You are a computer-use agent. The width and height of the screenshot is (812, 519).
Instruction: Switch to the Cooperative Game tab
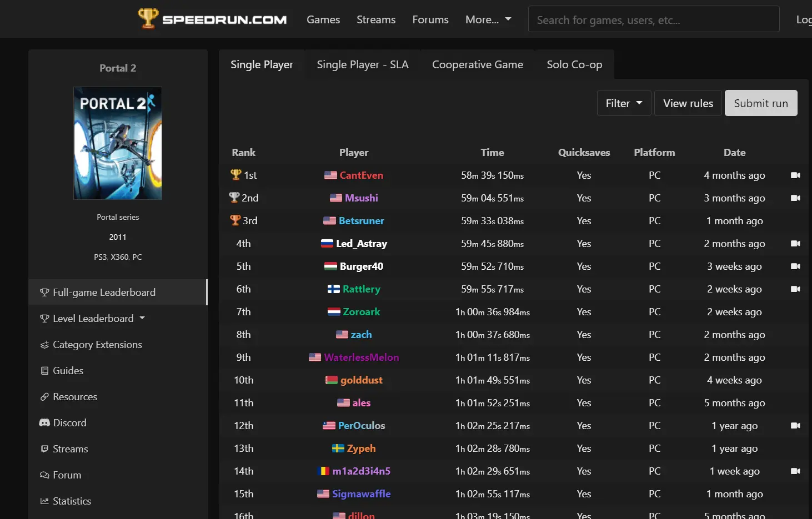click(477, 64)
